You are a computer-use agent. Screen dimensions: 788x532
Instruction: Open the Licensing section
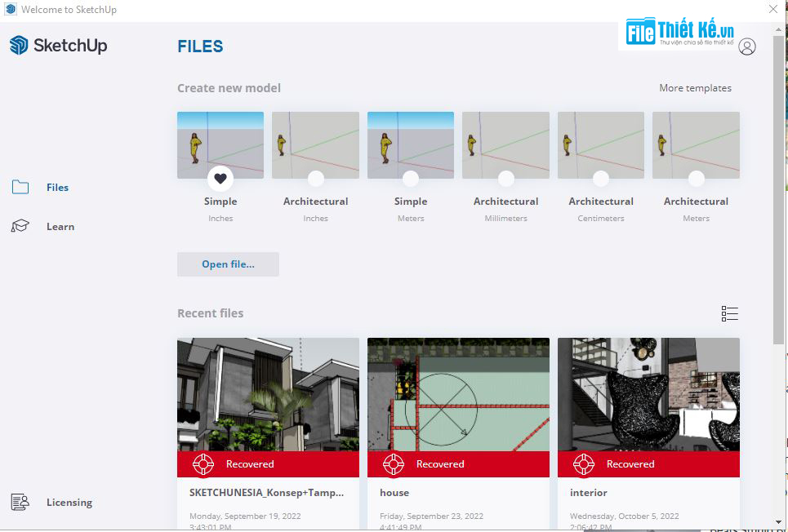(x=69, y=503)
